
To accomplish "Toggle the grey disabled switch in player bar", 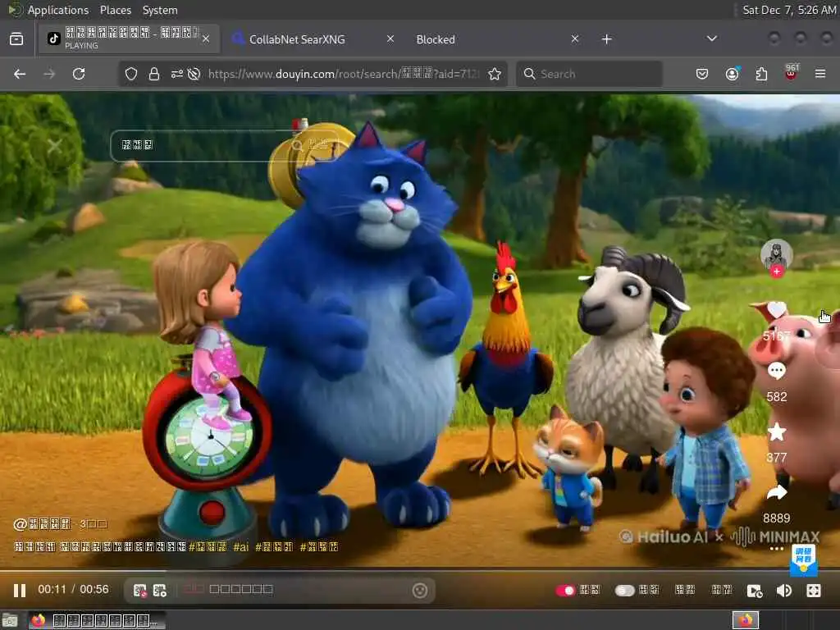I will 624,591.
